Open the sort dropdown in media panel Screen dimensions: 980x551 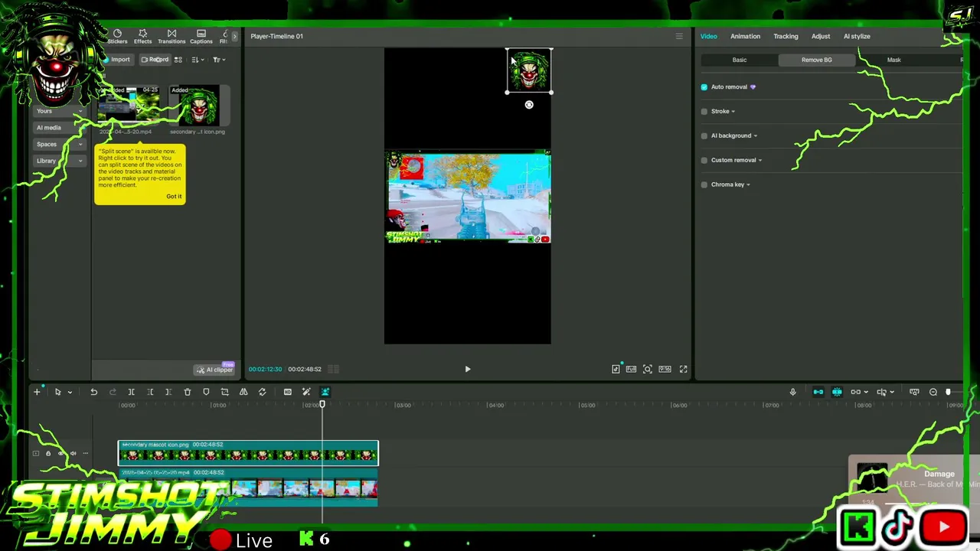[198, 60]
